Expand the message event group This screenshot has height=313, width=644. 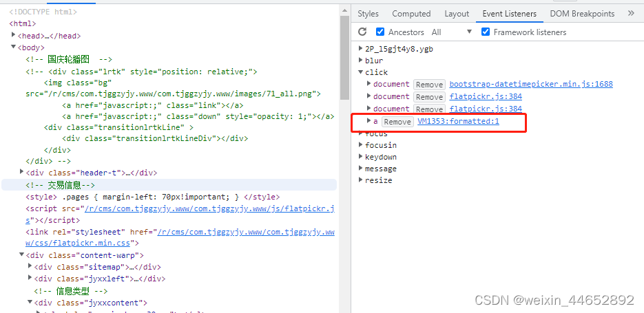(x=361, y=169)
